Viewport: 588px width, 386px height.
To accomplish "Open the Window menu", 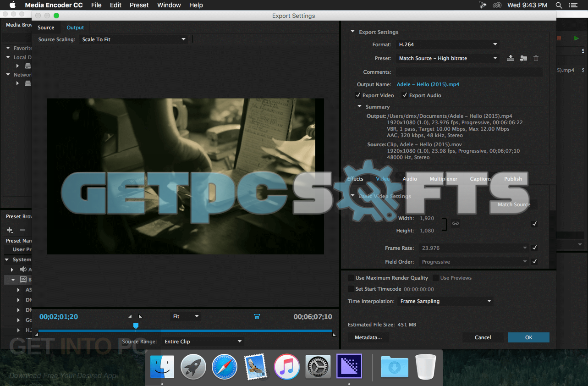I will point(169,5).
